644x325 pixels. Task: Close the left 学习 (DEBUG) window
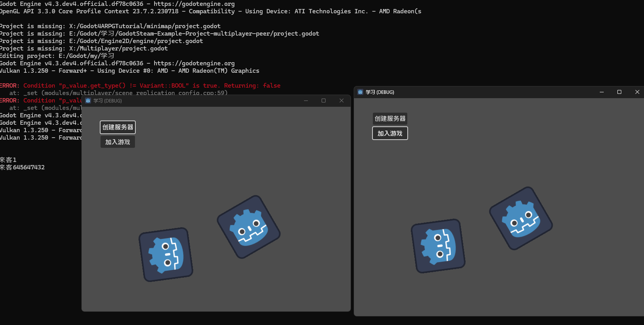[342, 101]
